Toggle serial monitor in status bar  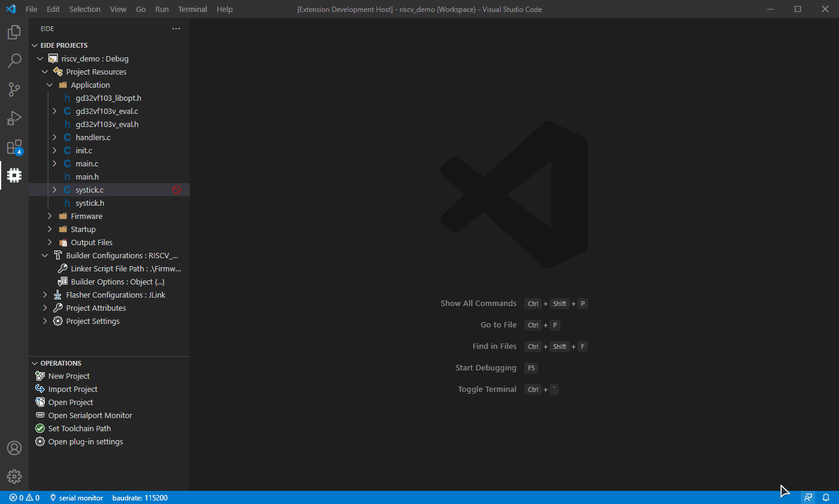pyautogui.click(x=76, y=497)
